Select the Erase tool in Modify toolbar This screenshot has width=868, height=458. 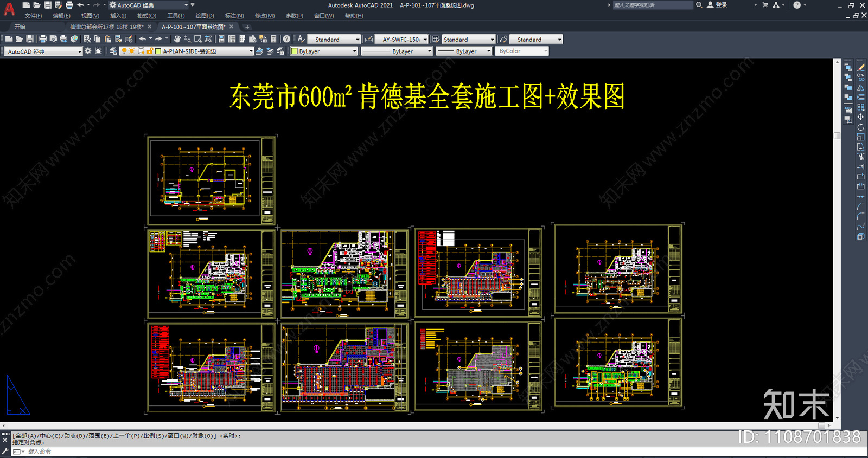pos(860,67)
